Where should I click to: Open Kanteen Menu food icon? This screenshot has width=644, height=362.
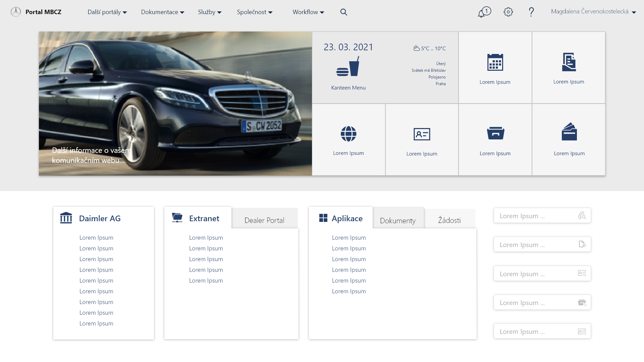coord(348,67)
